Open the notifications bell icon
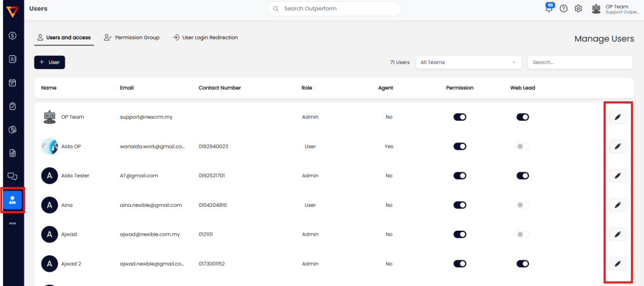Screen dimensions: 644x286 pos(550,9)
